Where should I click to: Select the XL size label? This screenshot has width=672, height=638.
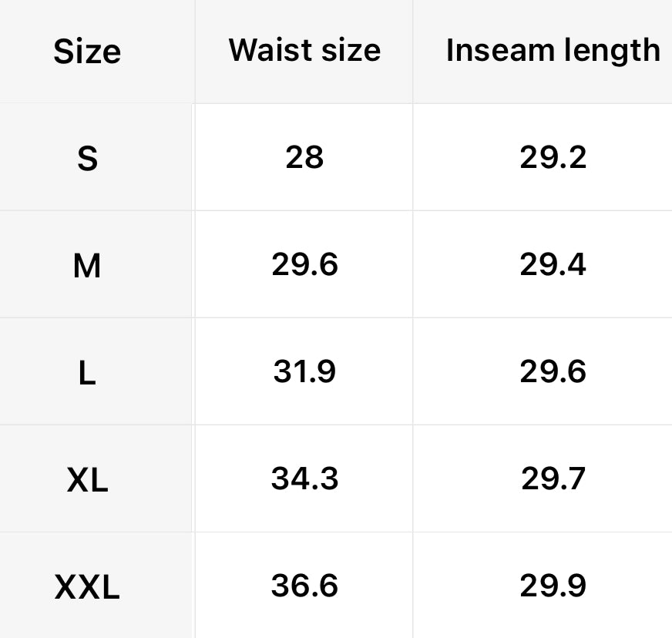pos(87,481)
